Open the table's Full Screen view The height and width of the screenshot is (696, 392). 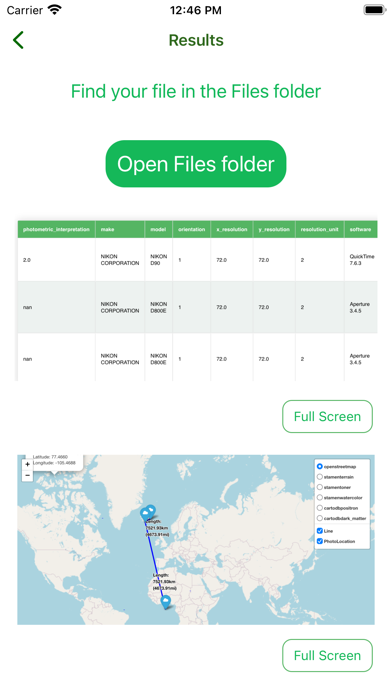327,416
